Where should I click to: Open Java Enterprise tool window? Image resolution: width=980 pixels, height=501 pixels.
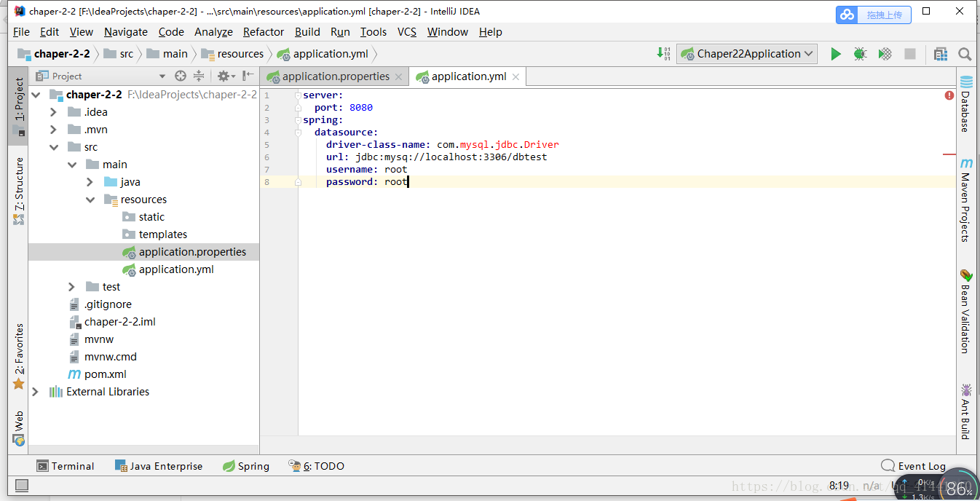pyautogui.click(x=159, y=466)
